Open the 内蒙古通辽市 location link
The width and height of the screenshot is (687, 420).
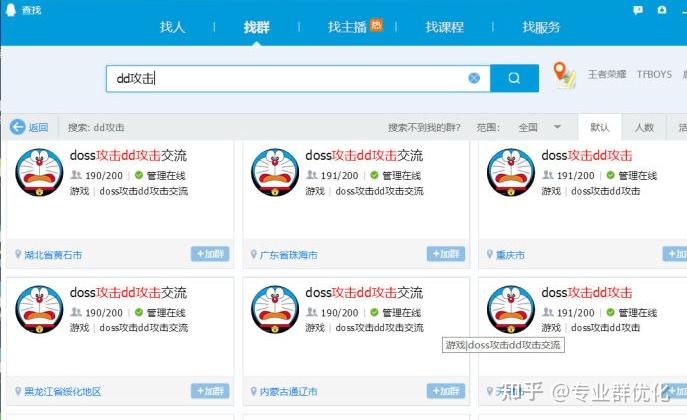[x=288, y=392]
